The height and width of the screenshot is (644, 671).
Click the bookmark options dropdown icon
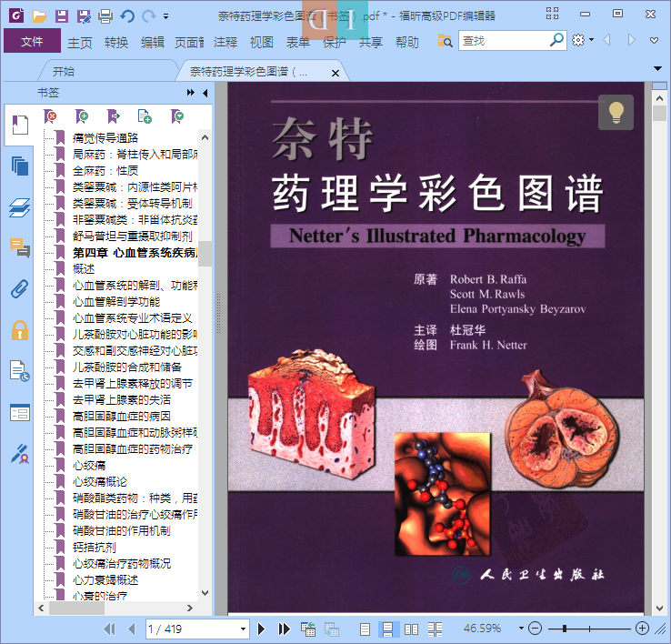pyautogui.click(x=176, y=116)
